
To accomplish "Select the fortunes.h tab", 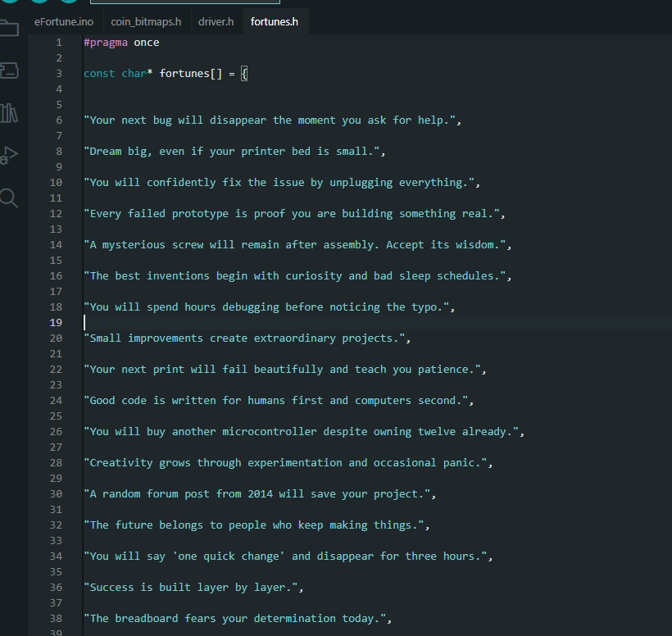I will 275,22.
